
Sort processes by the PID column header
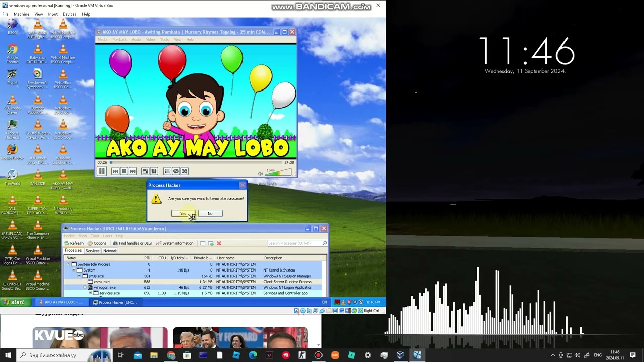tap(145, 258)
